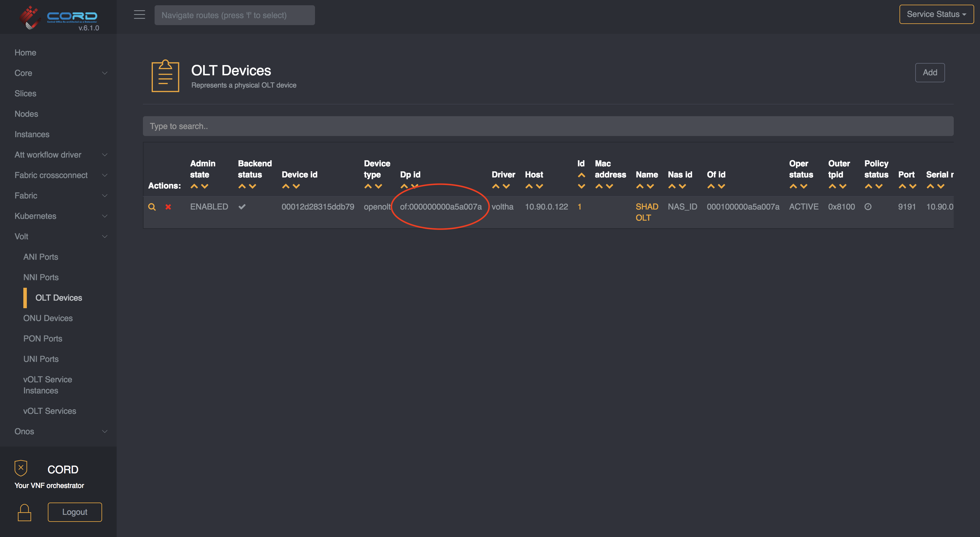Open the device Id 1 link

(x=580, y=207)
